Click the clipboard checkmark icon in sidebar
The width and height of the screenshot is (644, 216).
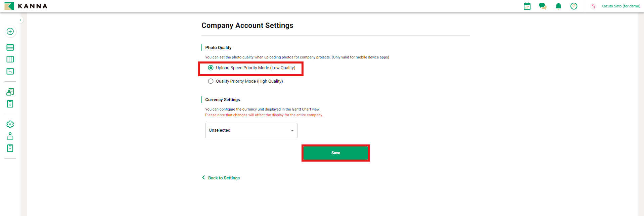click(x=10, y=148)
